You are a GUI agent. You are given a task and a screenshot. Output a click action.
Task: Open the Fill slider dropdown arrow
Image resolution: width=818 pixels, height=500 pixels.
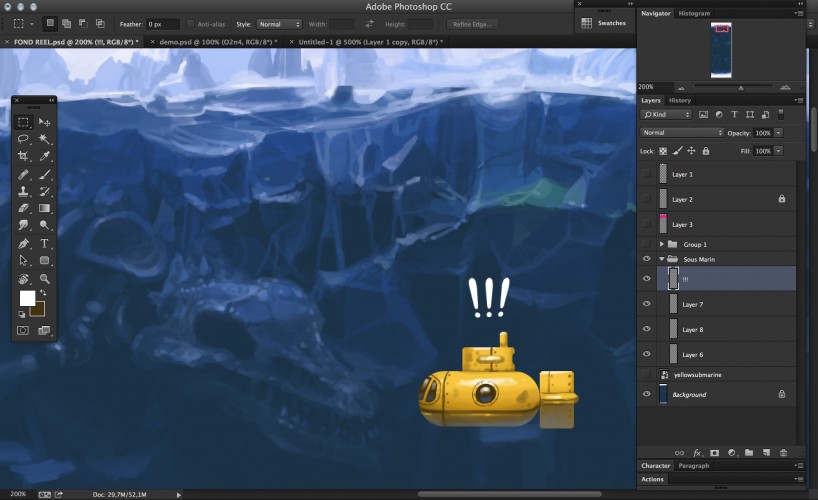[x=778, y=151]
